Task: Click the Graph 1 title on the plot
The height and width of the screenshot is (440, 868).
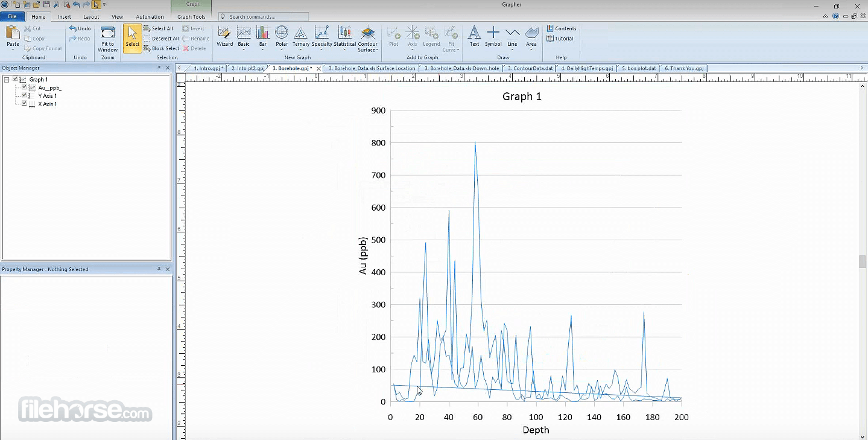Action: tap(522, 97)
